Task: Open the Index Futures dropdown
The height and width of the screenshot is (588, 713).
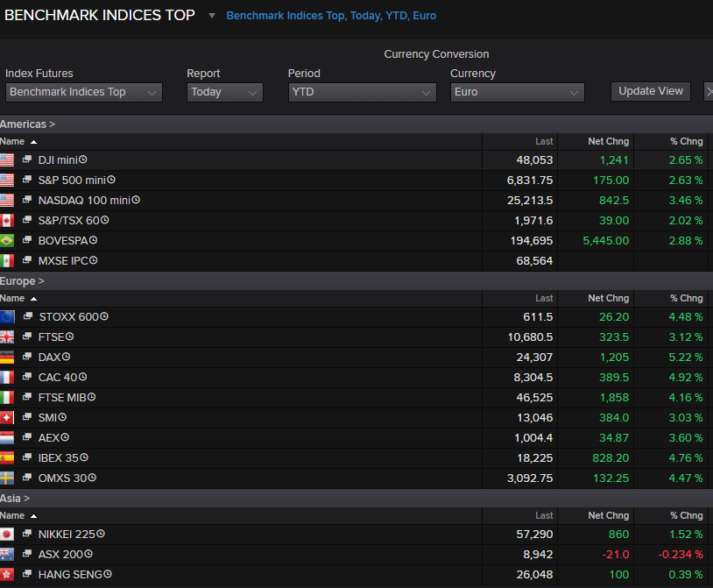Action: tap(84, 92)
